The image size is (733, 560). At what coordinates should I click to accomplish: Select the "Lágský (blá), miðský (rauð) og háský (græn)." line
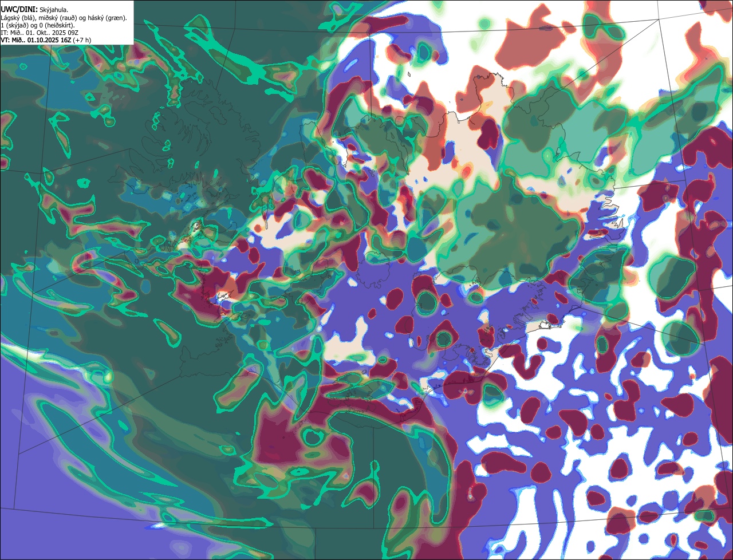[64, 18]
